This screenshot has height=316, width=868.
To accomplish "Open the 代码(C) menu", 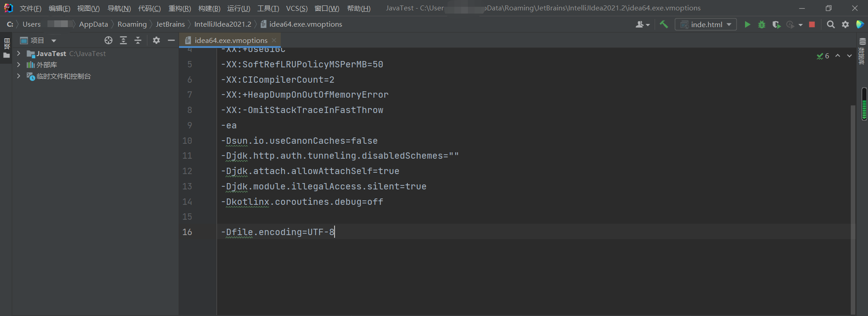I will pos(149,9).
